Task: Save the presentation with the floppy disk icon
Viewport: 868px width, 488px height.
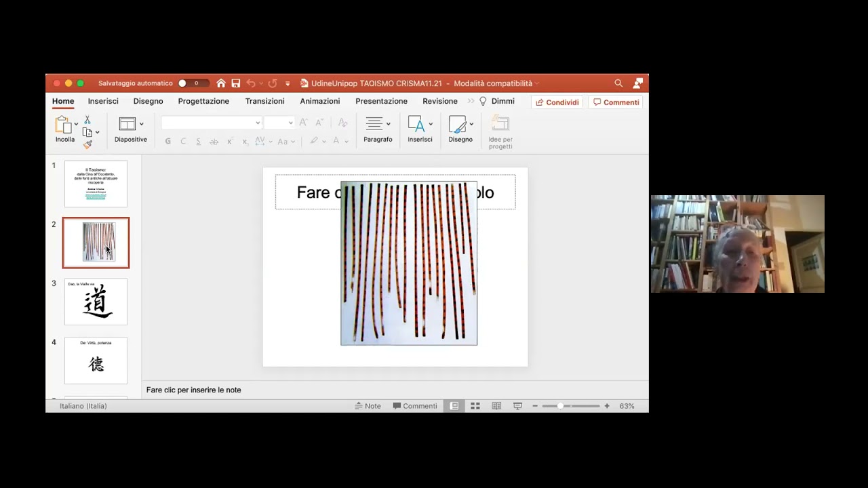Action: pos(236,83)
